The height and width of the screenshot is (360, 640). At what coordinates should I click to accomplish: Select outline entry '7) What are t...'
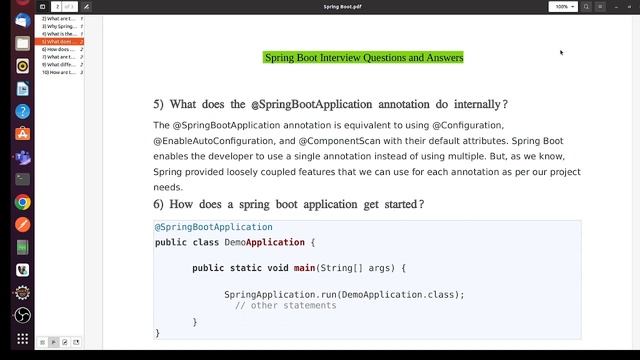[x=60, y=57]
